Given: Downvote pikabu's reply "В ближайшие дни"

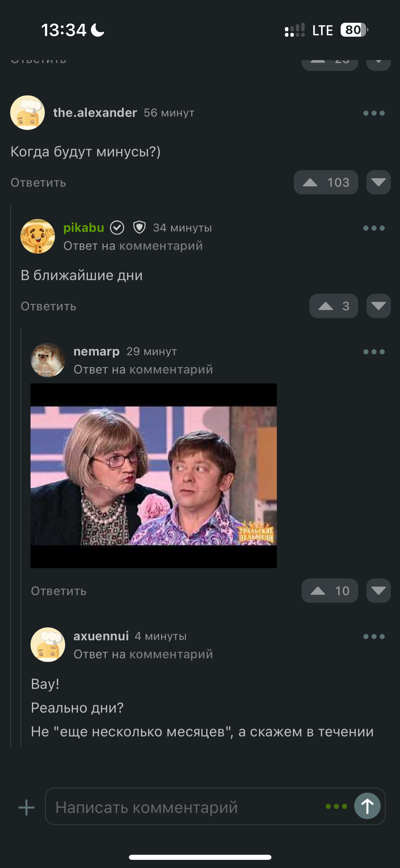Looking at the screenshot, I should 378,306.
